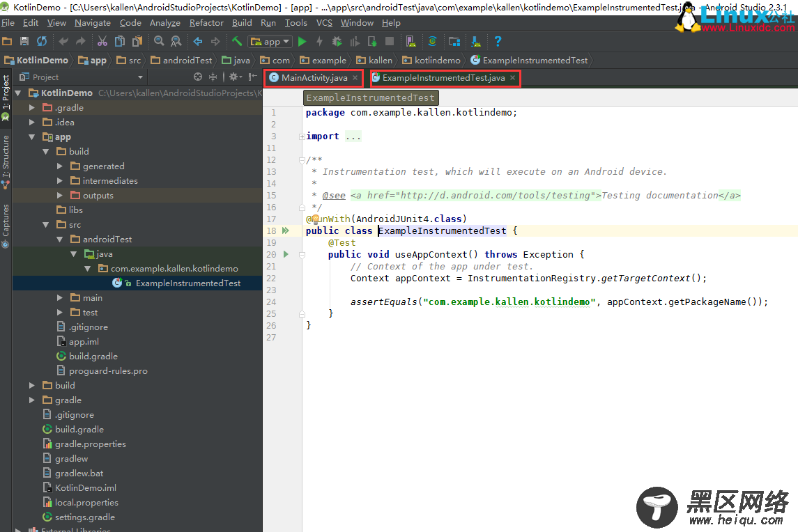Close the MainActivity.java tab
The width and height of the screenshot is (798, 532).
point(355,78)
